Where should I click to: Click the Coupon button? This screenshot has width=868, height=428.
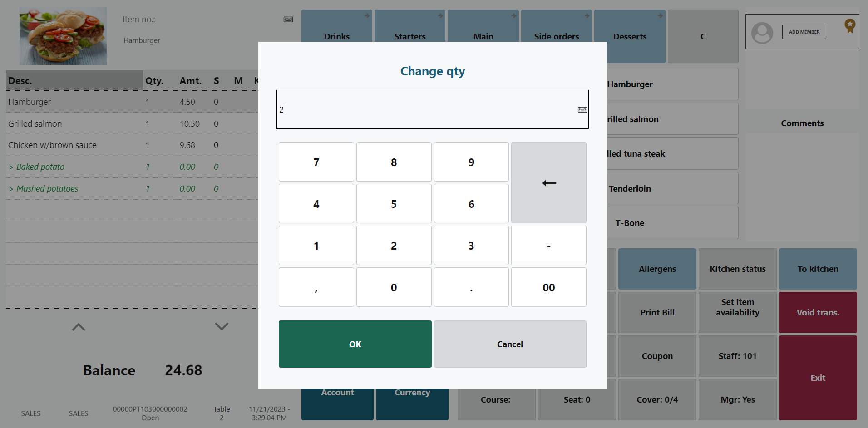coord(657,356)
